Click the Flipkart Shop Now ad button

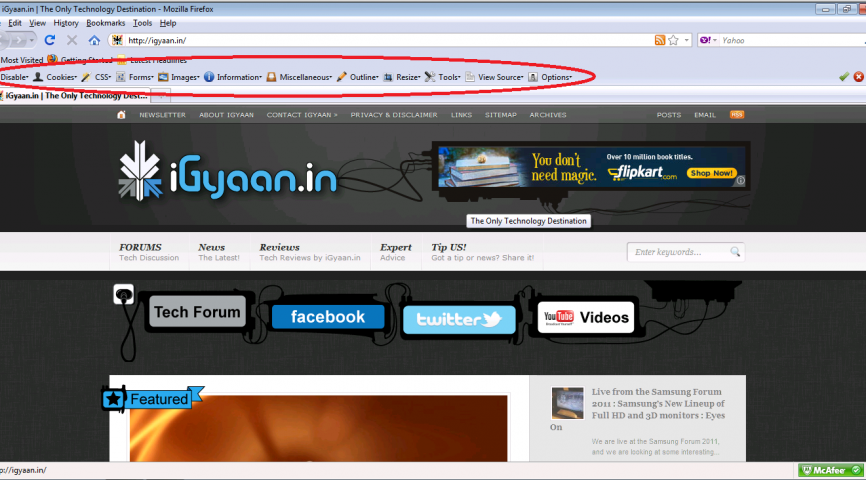712,173
